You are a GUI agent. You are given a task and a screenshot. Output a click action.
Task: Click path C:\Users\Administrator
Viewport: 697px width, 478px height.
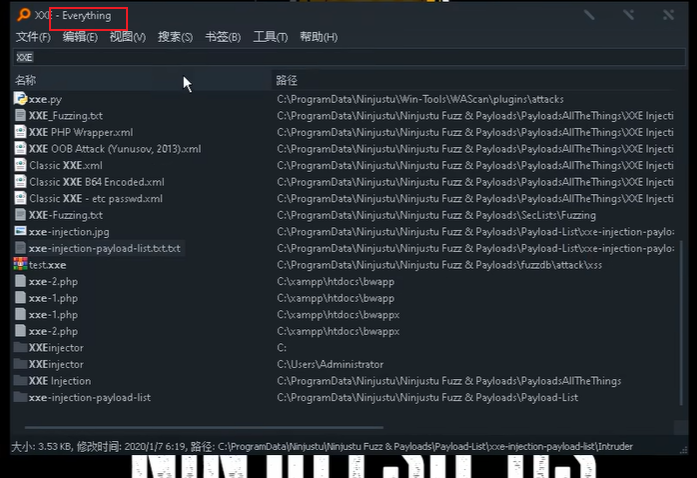tap(330, 364)
